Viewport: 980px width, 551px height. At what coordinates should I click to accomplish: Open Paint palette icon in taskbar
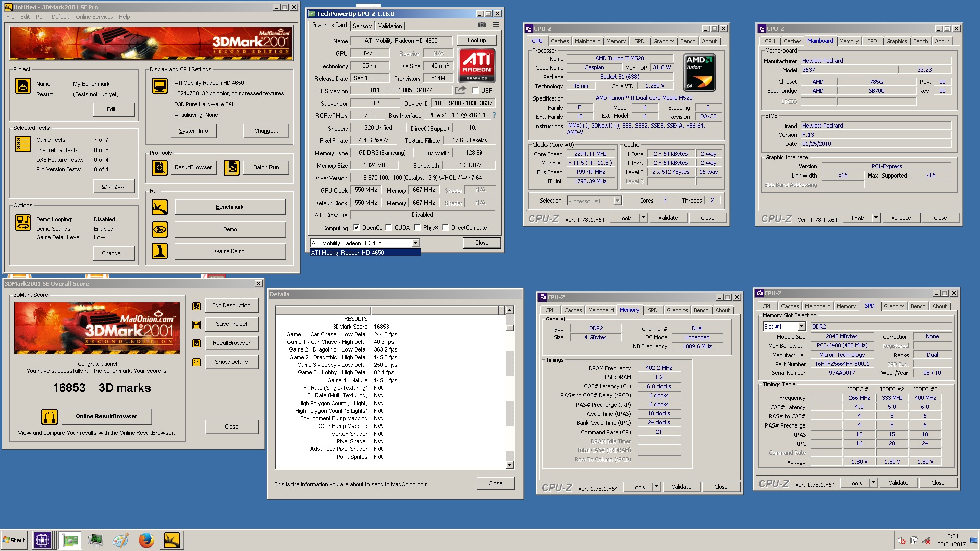tap(121, 540)
